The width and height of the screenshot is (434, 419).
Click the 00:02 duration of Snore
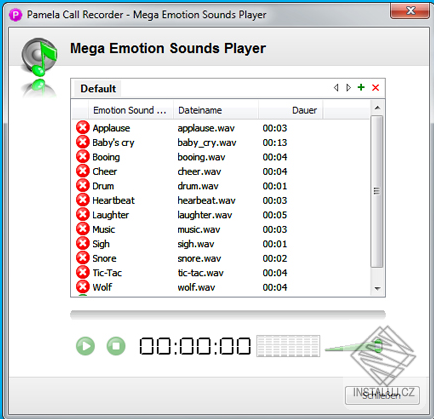pyautogui.click(x=275, y=258)
